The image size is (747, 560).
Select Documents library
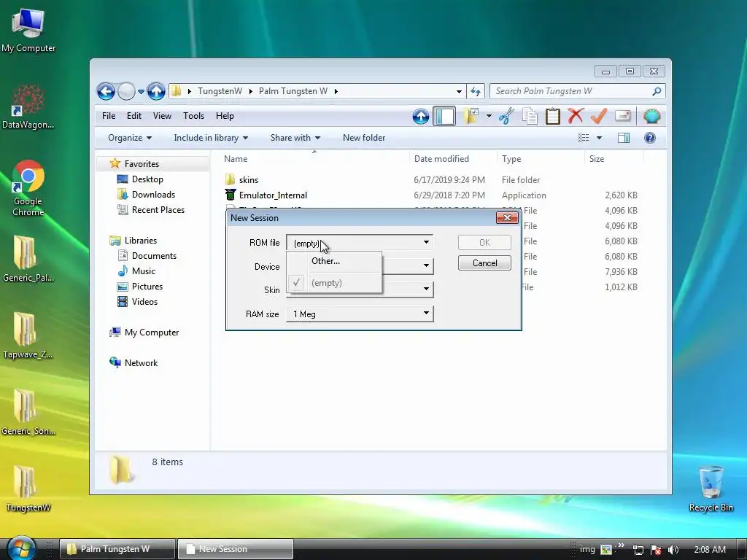point(154,256)
